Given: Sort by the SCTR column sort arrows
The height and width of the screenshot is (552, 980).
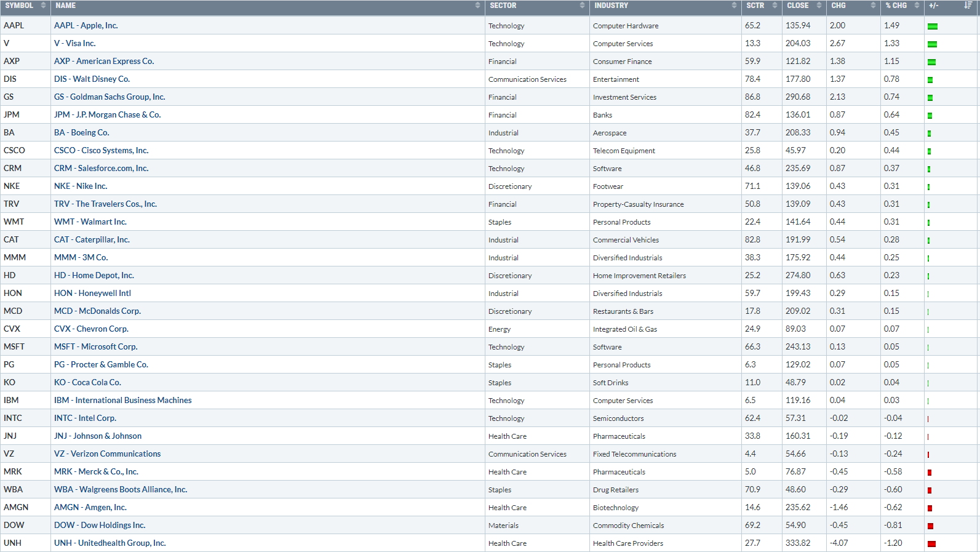Looking at the screenshot, I should tap(775, 6).
